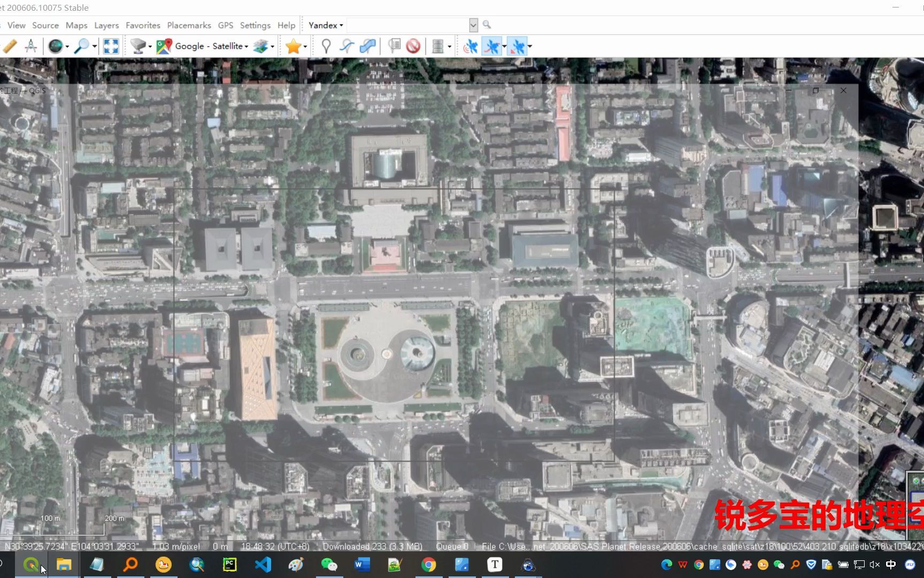Open File Explorer from the taskbar

(x=64, y=565)
